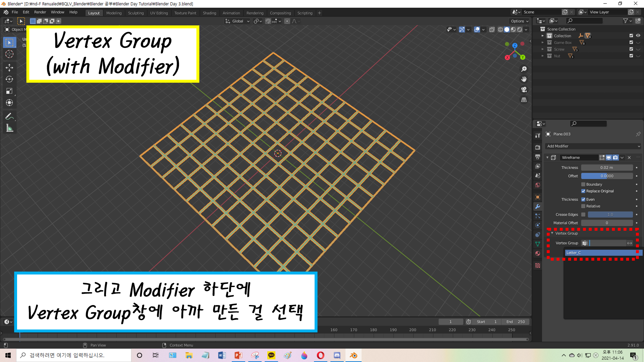Select the Annotate pencil tool
The height and width of the screenshot is (362, 644).
9,116
